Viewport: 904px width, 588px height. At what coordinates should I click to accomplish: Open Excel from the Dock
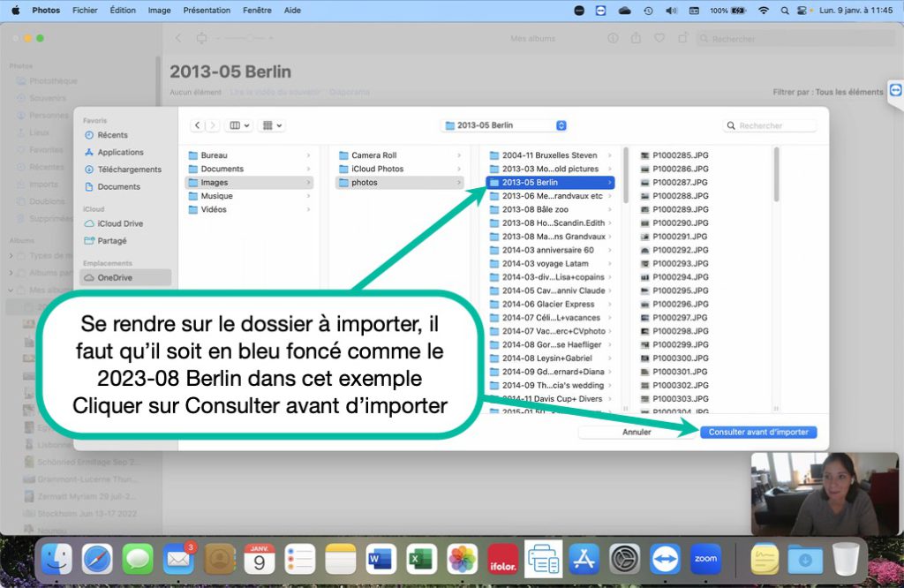422,558
